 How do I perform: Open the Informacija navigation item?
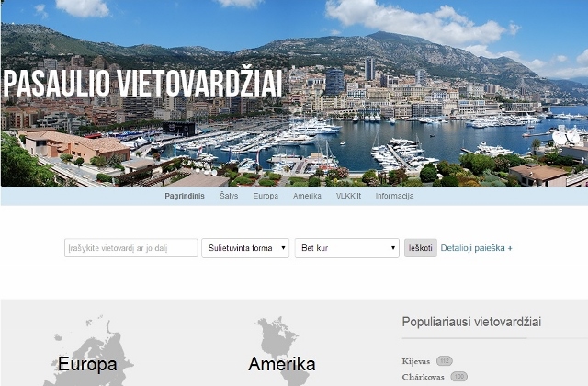(x=394, y=196)
